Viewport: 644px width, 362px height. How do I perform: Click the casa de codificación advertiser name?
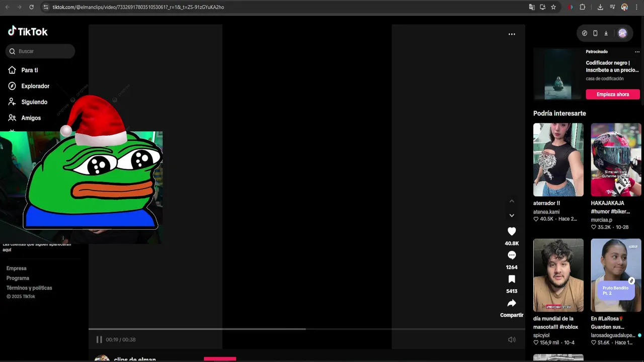[604, 79]
